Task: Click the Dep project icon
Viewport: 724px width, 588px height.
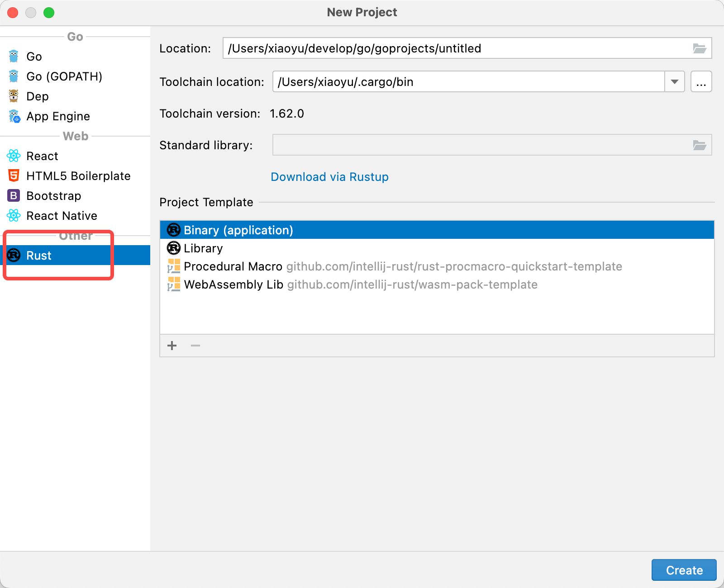Action: point(14,96)
